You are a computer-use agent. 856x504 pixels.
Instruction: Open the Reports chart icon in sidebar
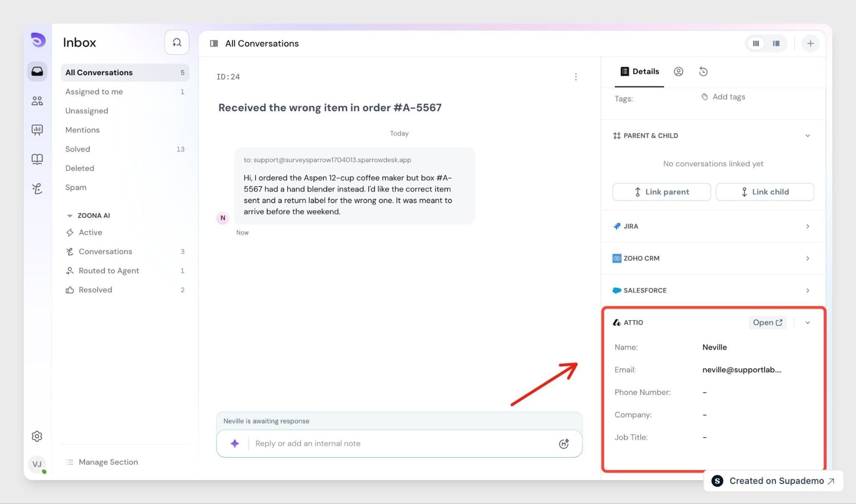pos(37,130)
